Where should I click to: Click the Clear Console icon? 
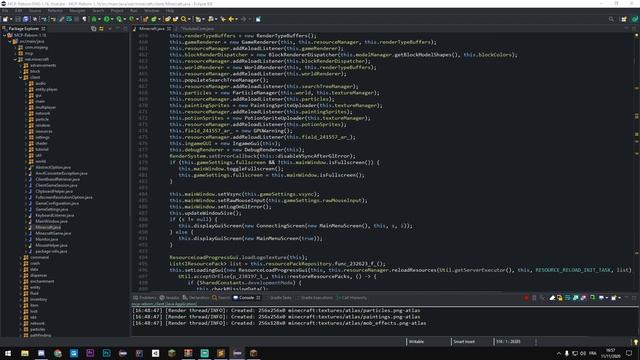[552, 298]
